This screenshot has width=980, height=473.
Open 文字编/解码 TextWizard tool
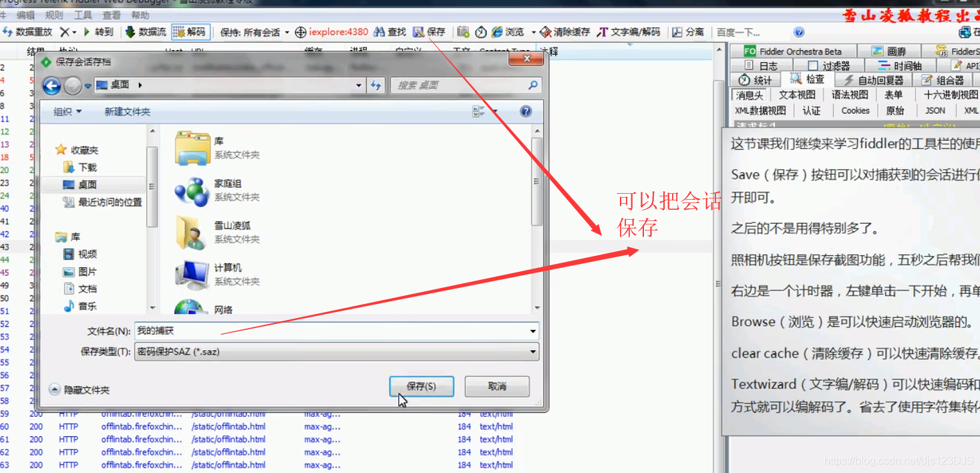(629, 32)
